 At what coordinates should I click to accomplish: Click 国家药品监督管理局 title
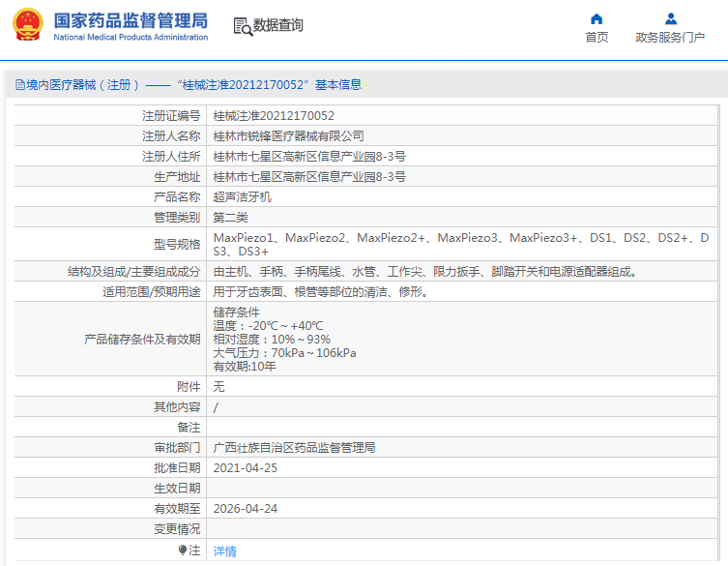click(x=131, y=21)
